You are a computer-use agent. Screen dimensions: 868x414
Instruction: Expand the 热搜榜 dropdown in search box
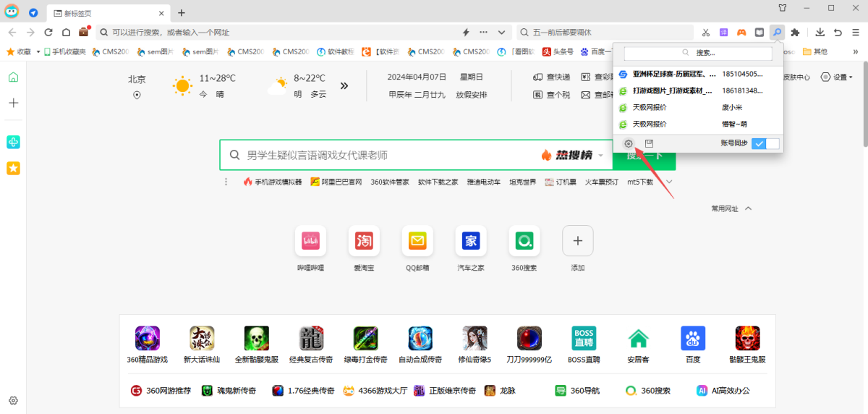(x=600, y=156)
